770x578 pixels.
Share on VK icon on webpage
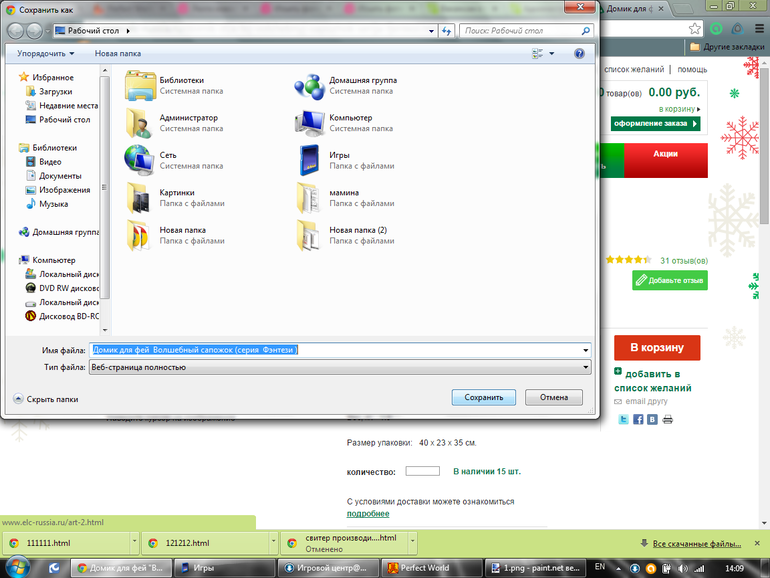tap(652, 419)
